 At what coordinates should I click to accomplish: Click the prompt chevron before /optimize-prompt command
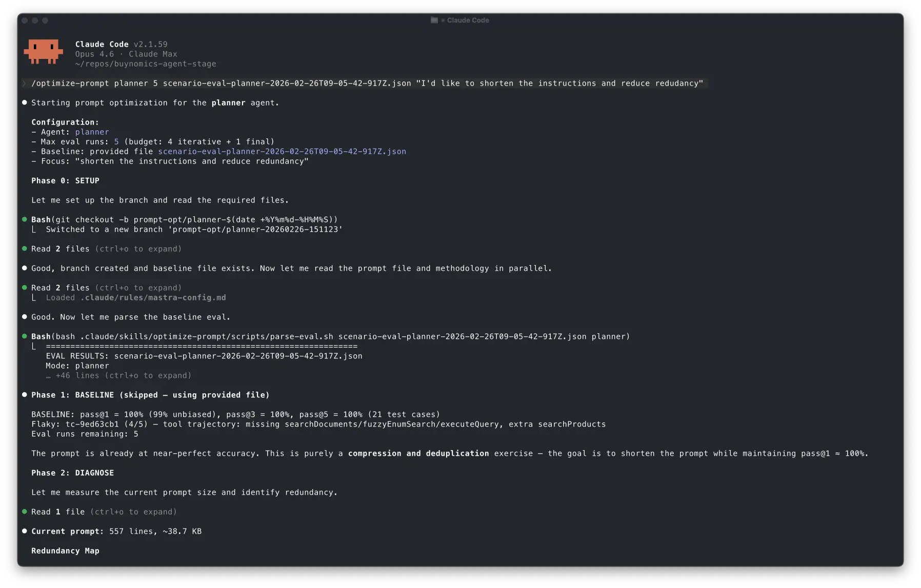pos(24,83)
